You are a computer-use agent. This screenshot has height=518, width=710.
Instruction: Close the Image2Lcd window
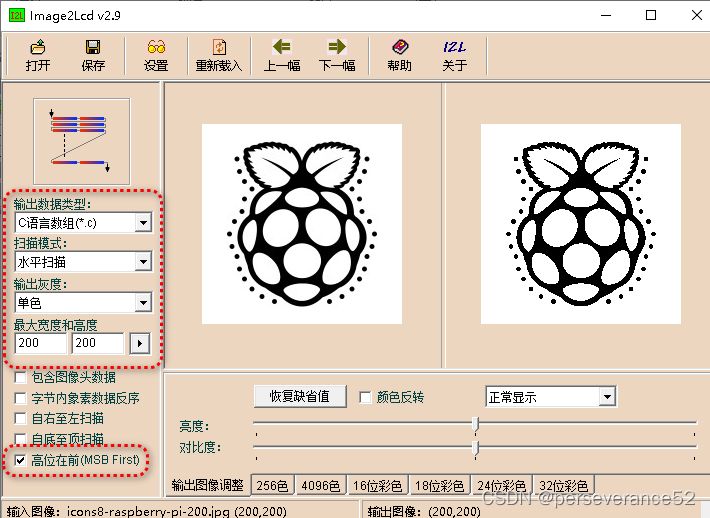[697, 15]
